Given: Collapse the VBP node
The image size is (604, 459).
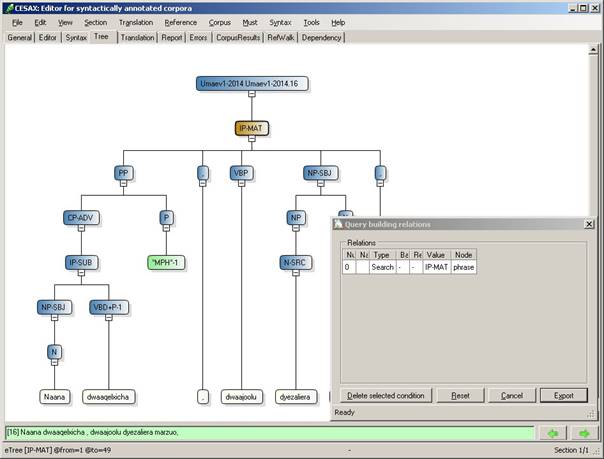Looking at the screenshot, I should click(x=242, y=184).
